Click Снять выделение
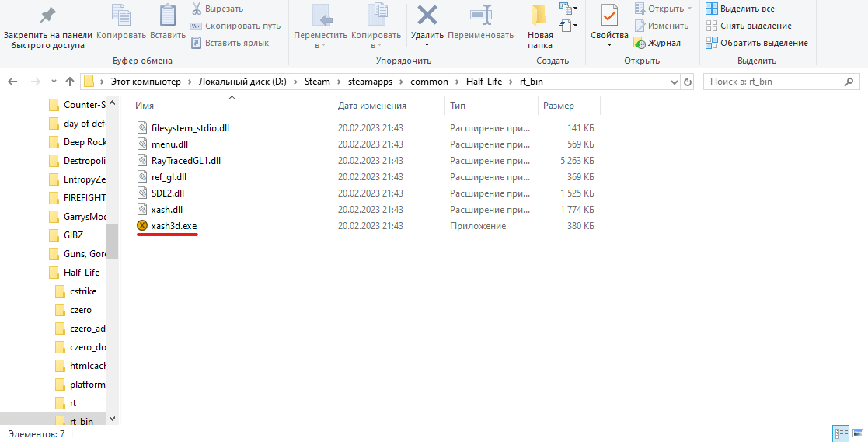868x442 pixels. tap(748, 26)
